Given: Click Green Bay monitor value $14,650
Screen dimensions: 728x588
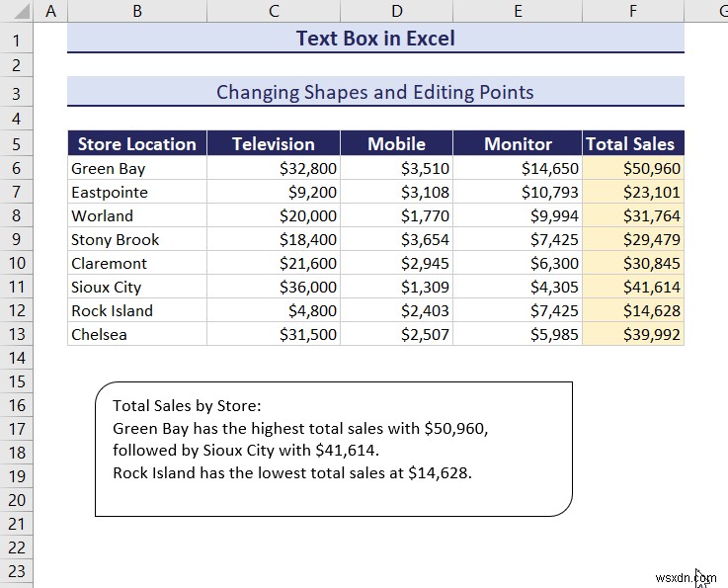Looking at the screenshot, I should coord(518,168).
